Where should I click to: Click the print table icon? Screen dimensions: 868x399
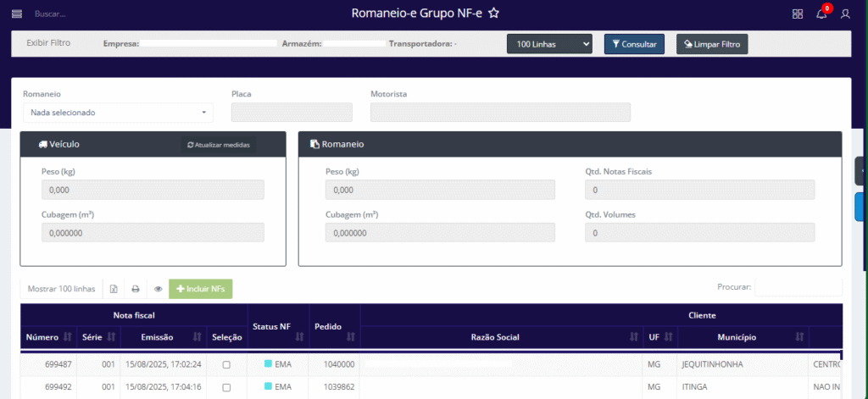135,289
